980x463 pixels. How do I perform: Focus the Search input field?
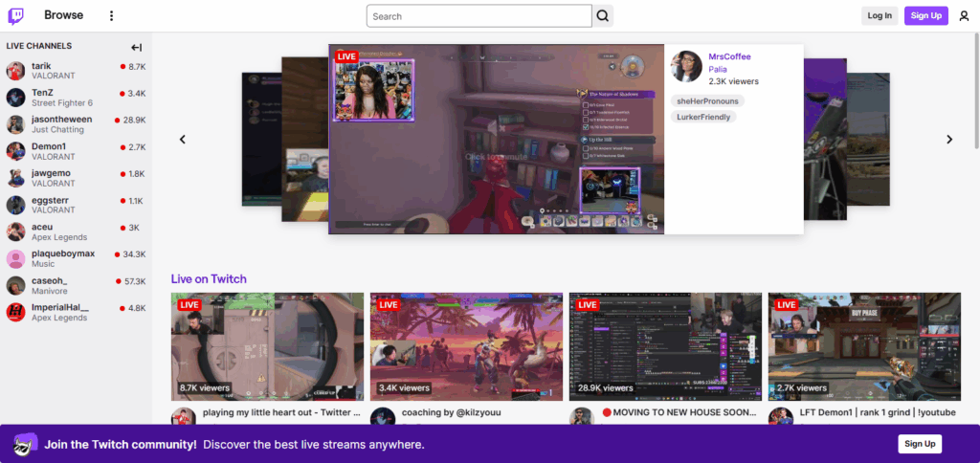[x=479, y=16]
